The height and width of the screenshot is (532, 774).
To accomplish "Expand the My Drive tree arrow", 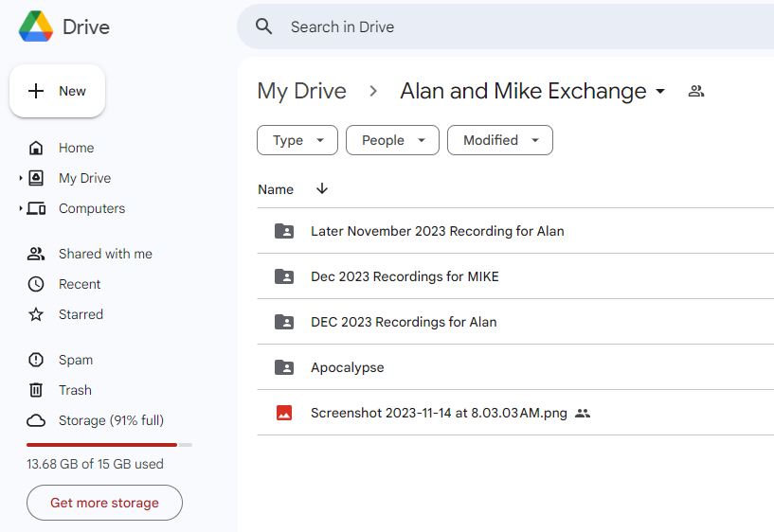I will (21, 178).
